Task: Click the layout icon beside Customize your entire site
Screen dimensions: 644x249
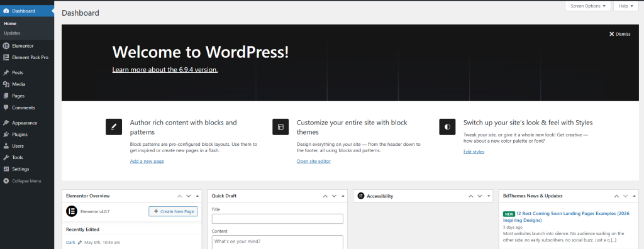Action: point(280,127)
